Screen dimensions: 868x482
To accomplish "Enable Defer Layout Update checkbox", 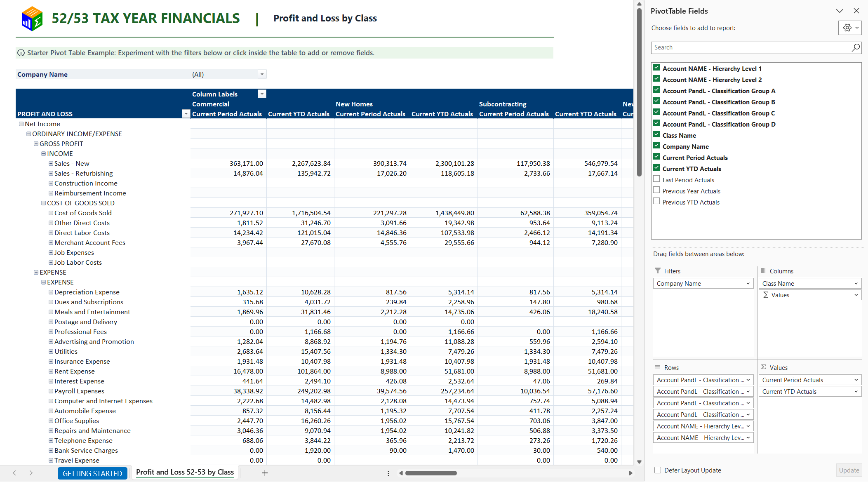I will click(x=658, y=470).
